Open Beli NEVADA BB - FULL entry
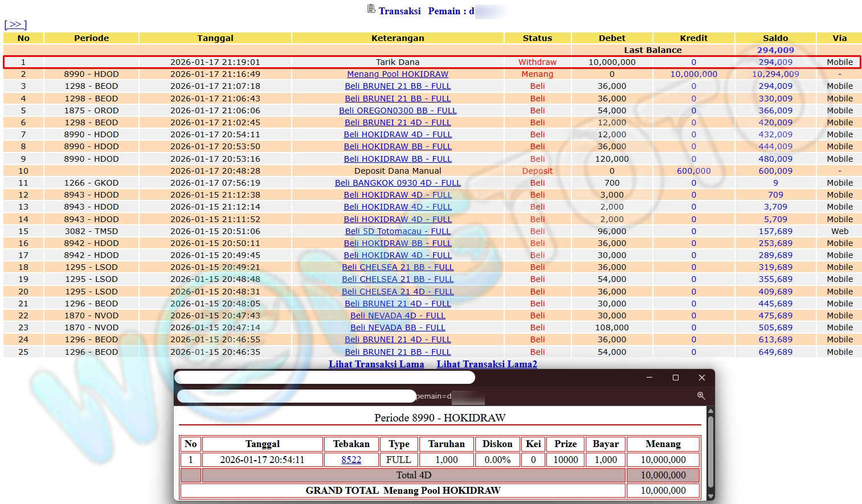The image size is (862, 504). (x=398, y=327)
